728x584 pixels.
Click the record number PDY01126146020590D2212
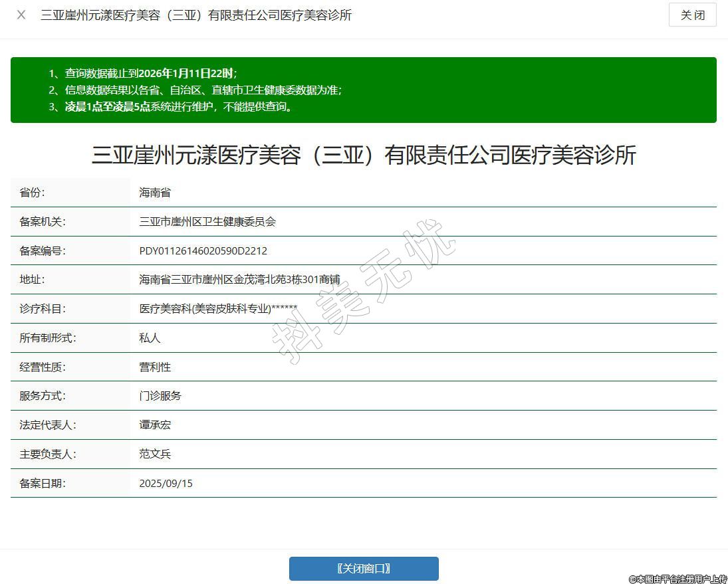click(x=203, y=251)
